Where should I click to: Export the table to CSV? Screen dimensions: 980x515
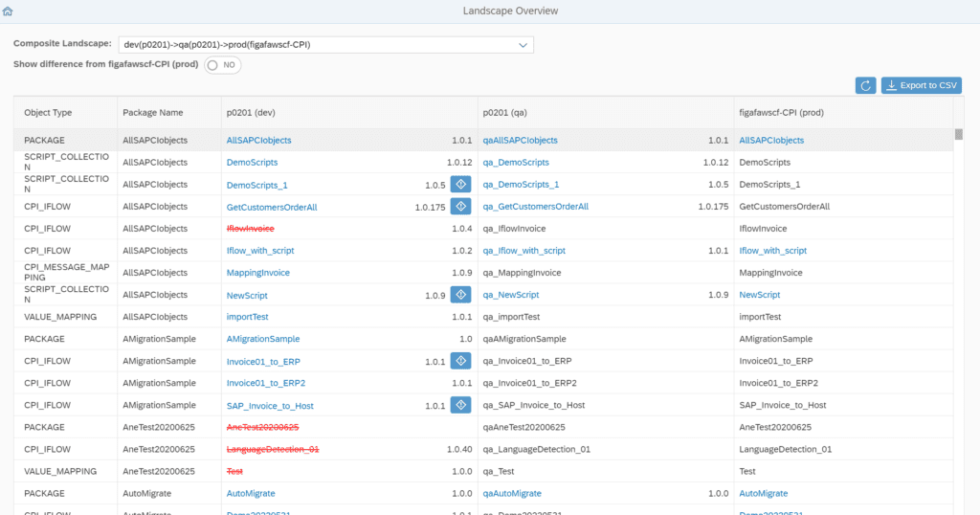pos(922,85)
